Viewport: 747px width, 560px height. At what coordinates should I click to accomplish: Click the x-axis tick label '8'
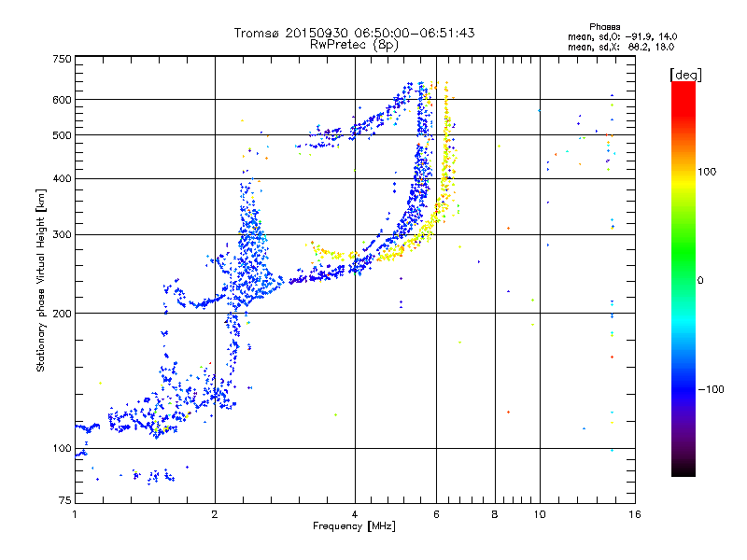[x=495, y=514]
